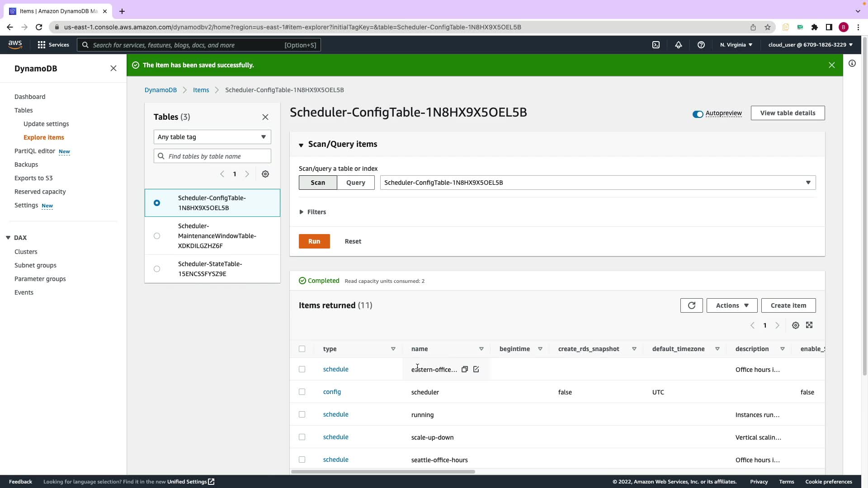Click the refresh items button
This screenshot has width=868, height=488.
coord(691,305)
